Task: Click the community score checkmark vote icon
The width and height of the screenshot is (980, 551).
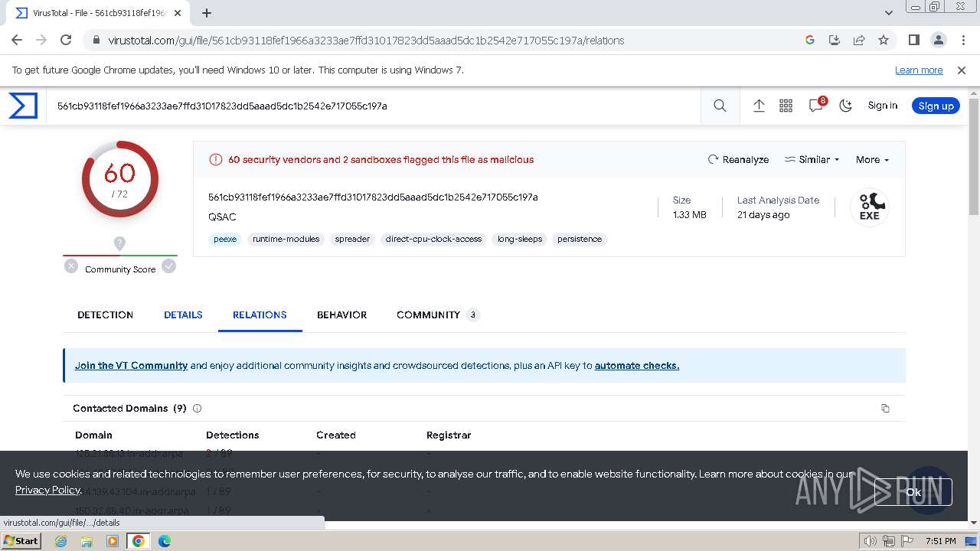Action: pos(168,266)
